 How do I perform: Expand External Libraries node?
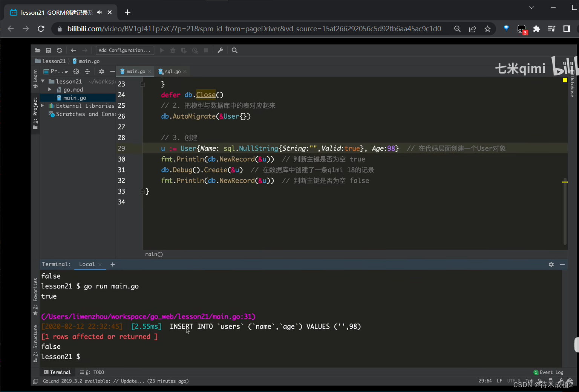tap(42, 106)
